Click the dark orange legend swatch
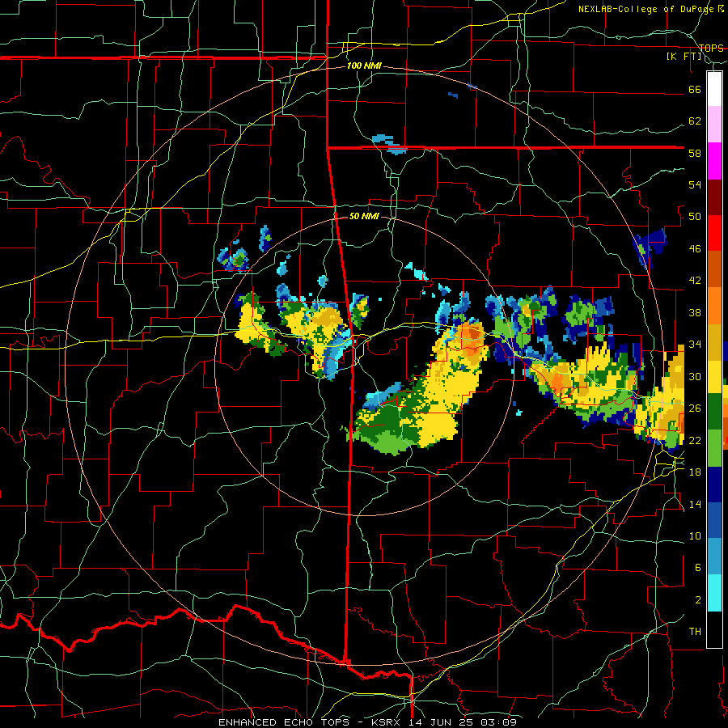Image resolution: width=728 pixels, height=728 pixels. pos(714,269)
